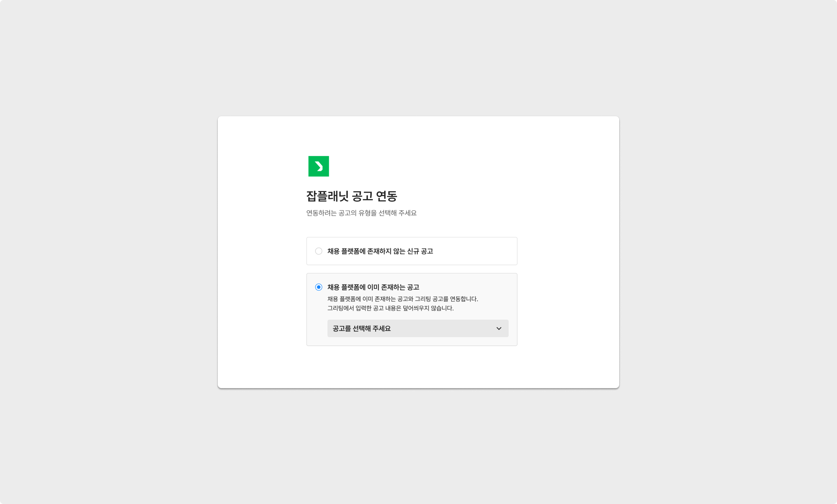Click the 덮어씌우지 않습니다 description line
Image resolution: width=837 pixels, height=504 pixels.
coord(390,308)
